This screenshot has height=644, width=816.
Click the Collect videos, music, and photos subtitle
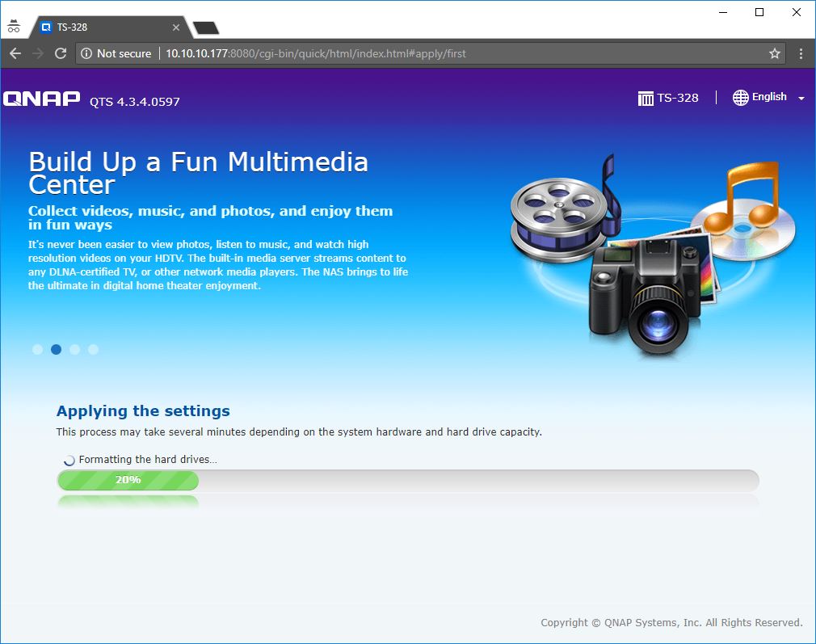(210, 217)
